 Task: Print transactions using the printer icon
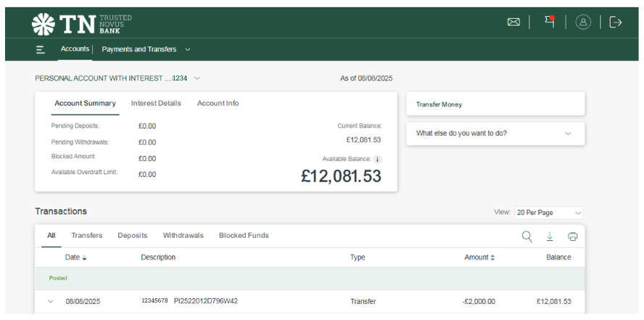point(573,236)
